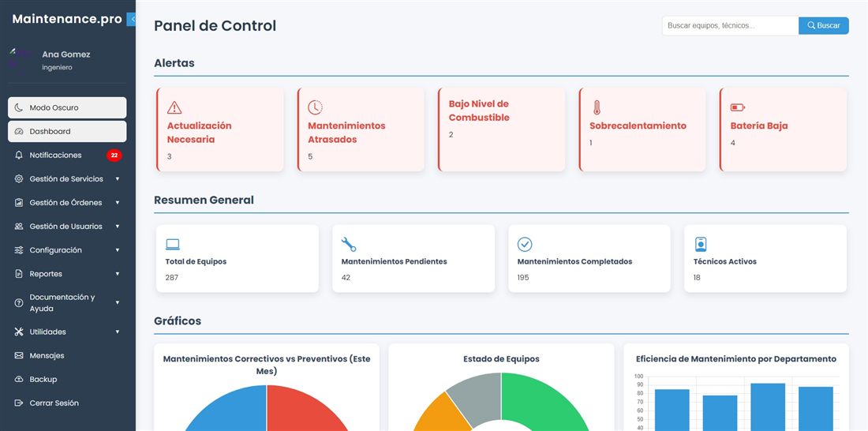The width and height of the screenshot is (868, 431).
Task: Toggle Modo Oscuro
Action: pos(67,107)
